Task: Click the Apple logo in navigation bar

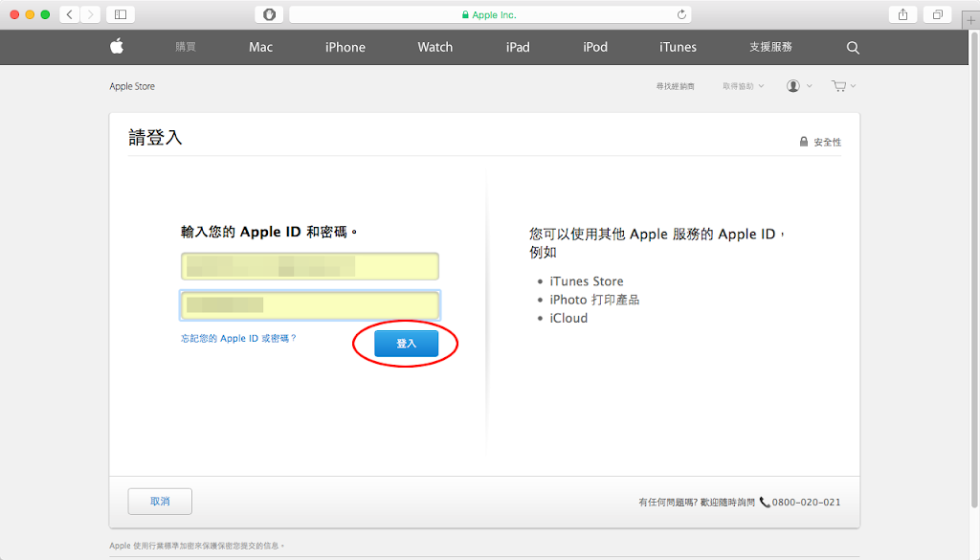Action: click(x=117, y=47)
